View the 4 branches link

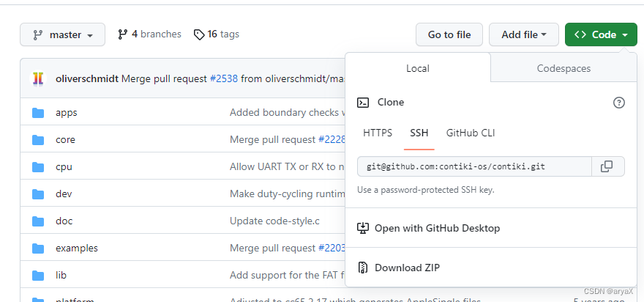click(x=149, y=34)
